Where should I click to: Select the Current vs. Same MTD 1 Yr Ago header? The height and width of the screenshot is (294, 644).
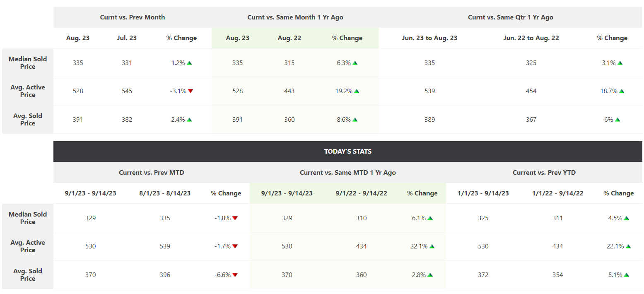(x=348, y=173)
